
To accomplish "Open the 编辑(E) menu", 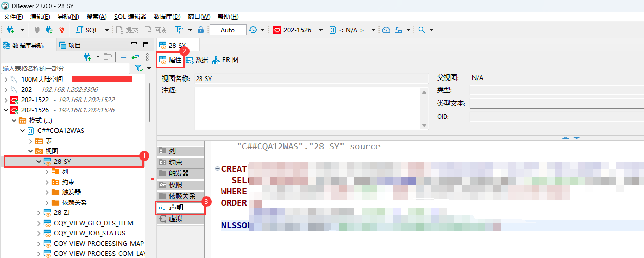I will tap(40, 17).
